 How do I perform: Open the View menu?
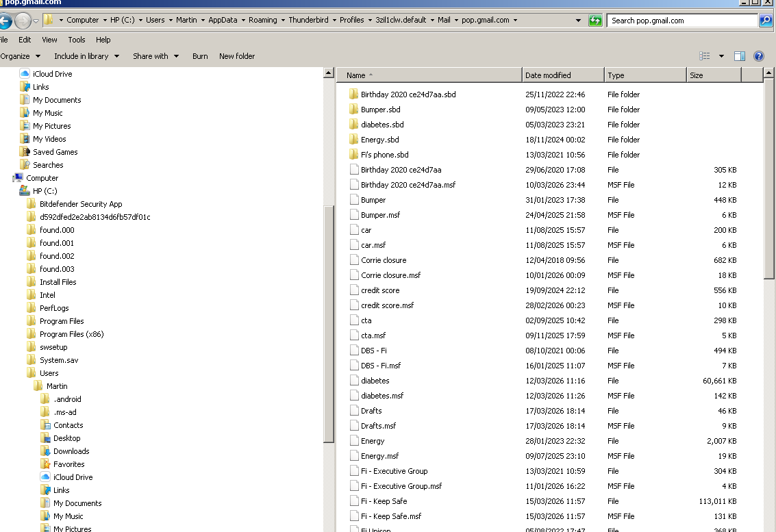tap(49, 40)
